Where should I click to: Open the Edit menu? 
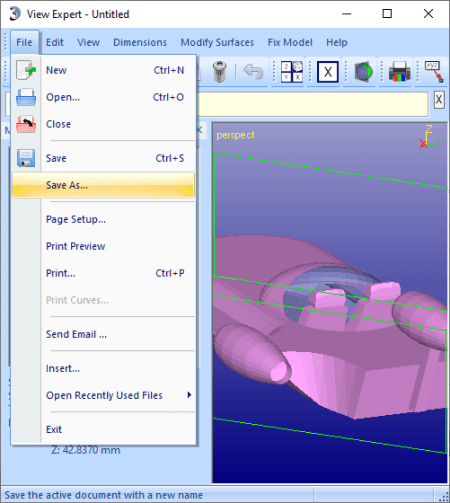55,42
